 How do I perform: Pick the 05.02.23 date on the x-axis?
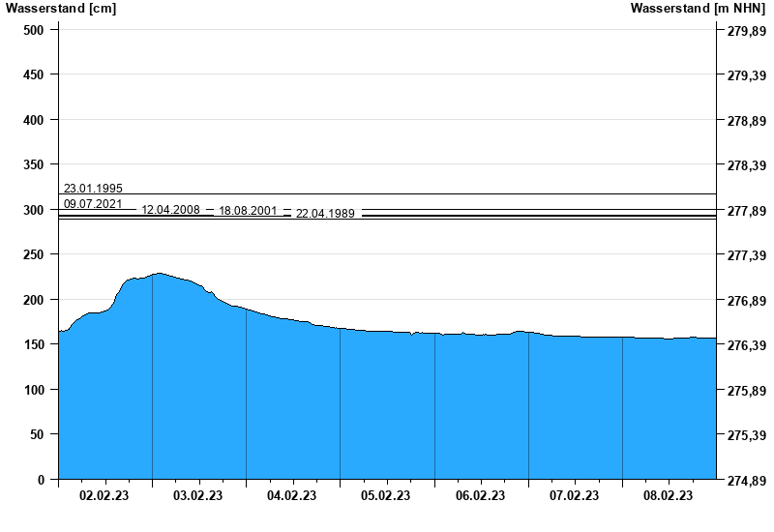tap(386, 496)
